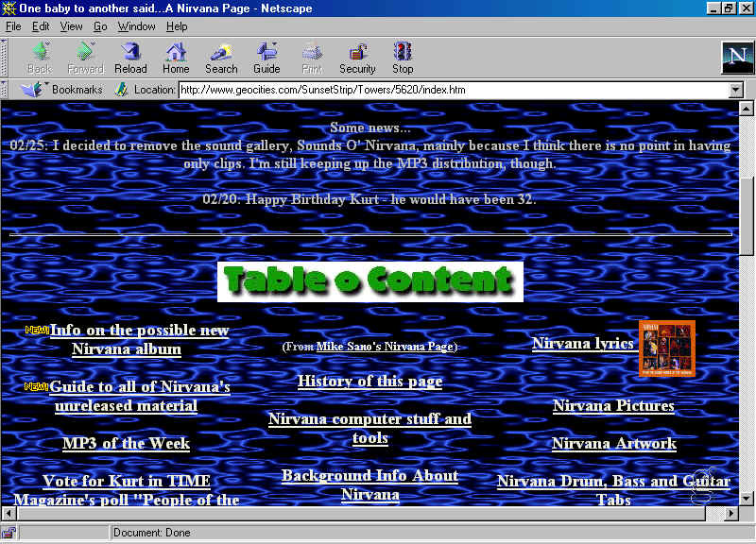Screen dimensions: 756x544
Task: Open the Nirvana Pictures link
Action: pyautogui.click(x=613, y=406)
